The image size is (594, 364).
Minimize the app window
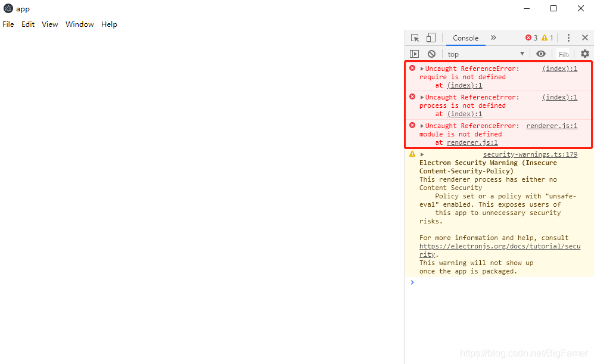(x=527, y=8)
